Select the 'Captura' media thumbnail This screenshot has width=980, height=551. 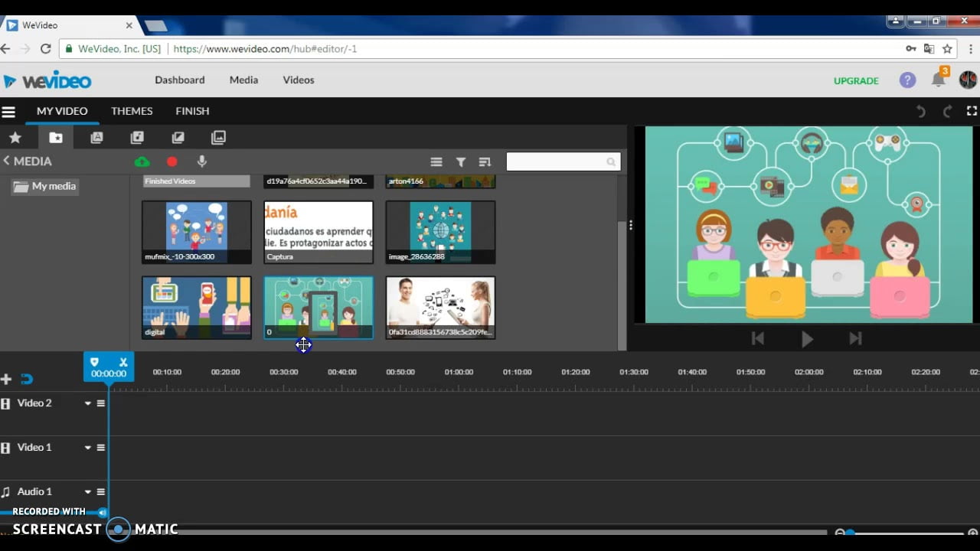click(318, 232)
